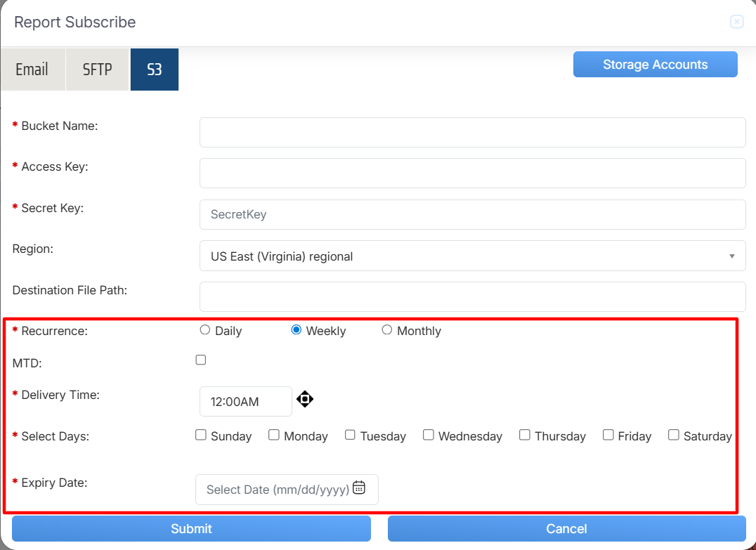Toggle the Friday checkbox
The image size is (756, 550).
(608, 436)
